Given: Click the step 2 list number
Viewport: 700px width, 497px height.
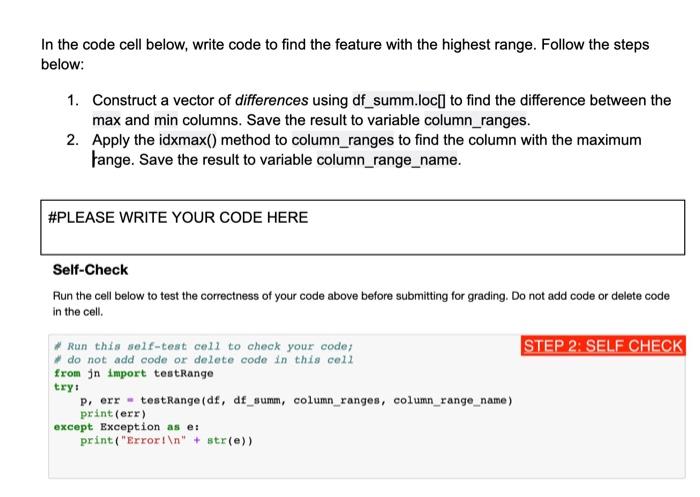Looking at the screenshot, I should pos(73,140).
